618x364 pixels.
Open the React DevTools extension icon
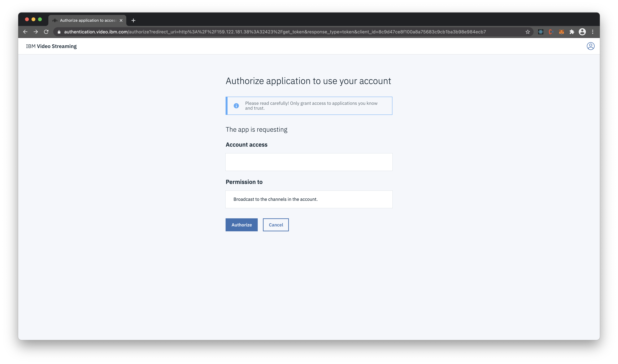[x=540, y=32]
